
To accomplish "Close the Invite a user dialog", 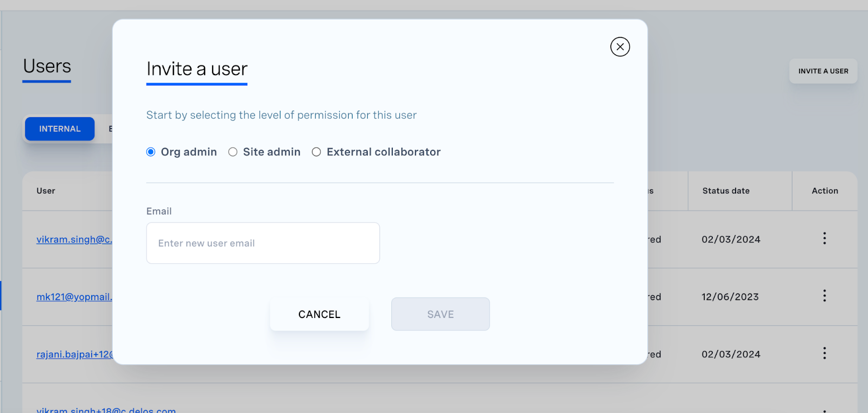I will point(620,47).
